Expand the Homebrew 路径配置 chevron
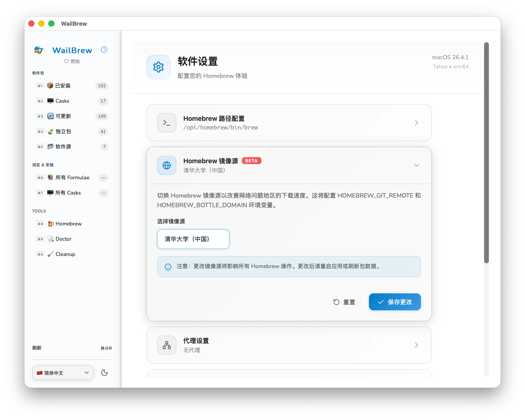525x420 pixels. [416, 123]
